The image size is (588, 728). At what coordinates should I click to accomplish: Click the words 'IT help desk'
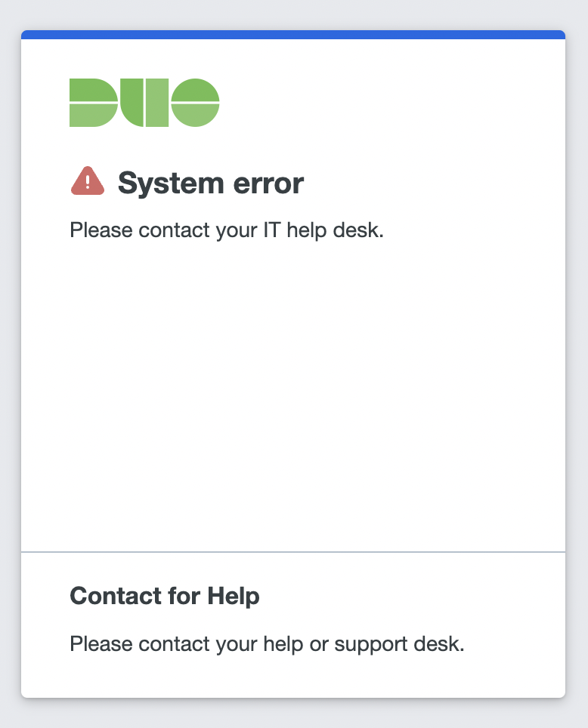[x=323, y=230]
